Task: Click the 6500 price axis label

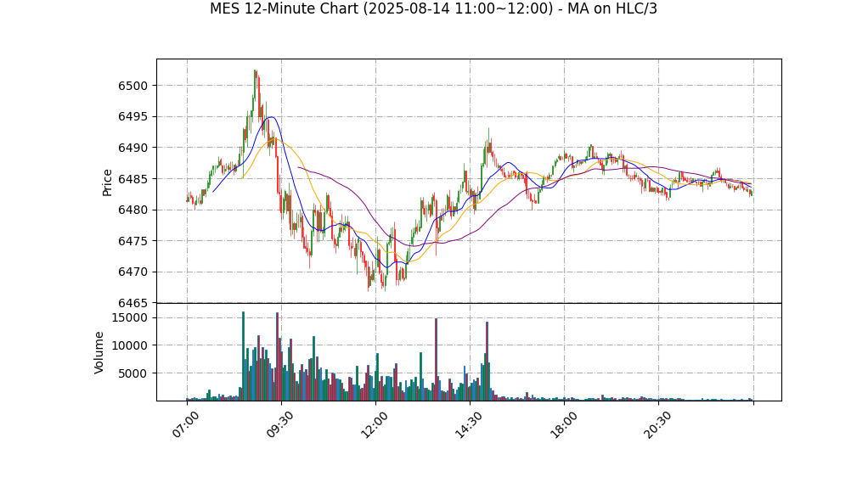Action: click(x=132, y=86)
